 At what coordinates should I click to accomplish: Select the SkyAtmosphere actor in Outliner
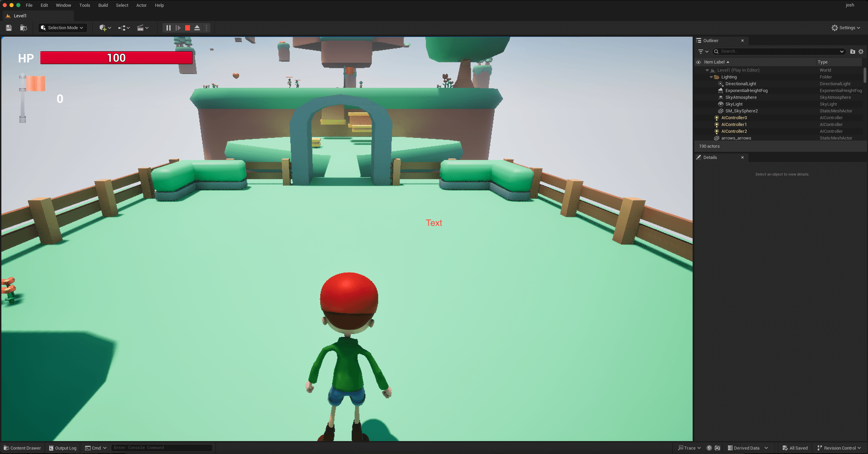click(741, 97)
